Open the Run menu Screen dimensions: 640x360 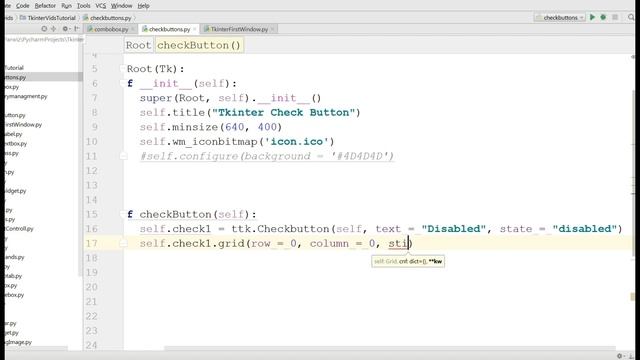point(66,6)
